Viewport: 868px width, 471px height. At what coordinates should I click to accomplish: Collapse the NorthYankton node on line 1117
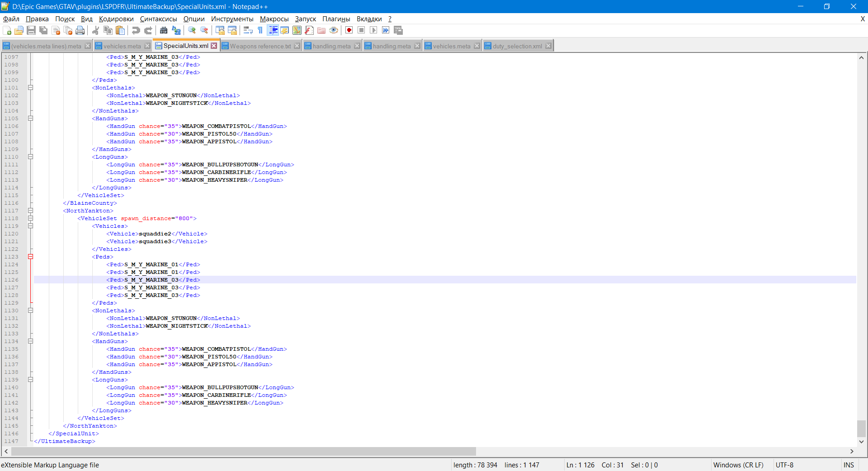coord(31,211)
